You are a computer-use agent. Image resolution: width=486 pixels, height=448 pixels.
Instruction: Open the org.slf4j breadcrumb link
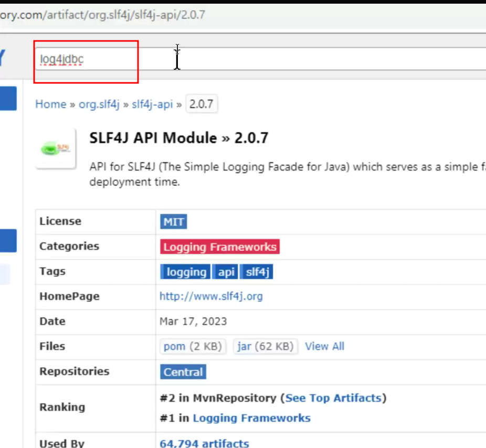pos(99,104)
